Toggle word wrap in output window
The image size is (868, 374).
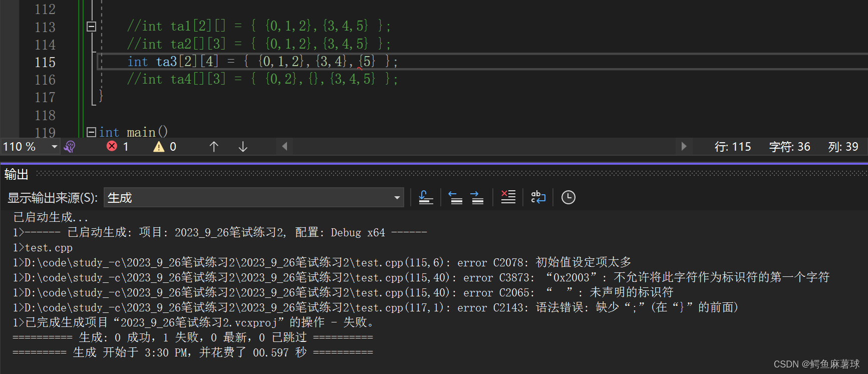[x=538, y=197]
